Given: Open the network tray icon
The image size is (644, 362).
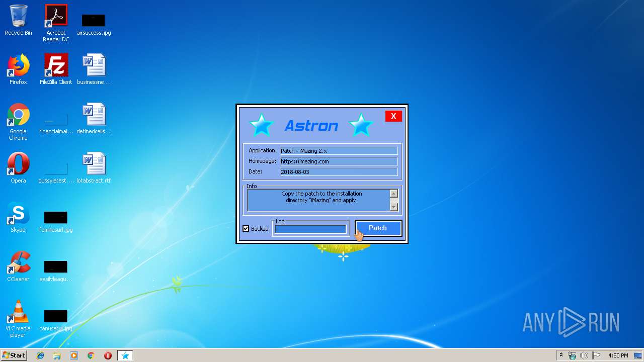Looking at the screenshot, I should tap(572, 355).
